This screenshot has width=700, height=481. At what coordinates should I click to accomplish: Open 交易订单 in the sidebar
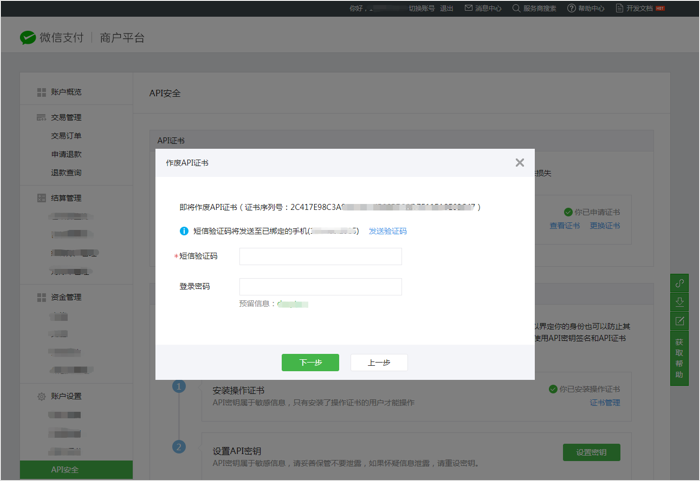(66, 136)
